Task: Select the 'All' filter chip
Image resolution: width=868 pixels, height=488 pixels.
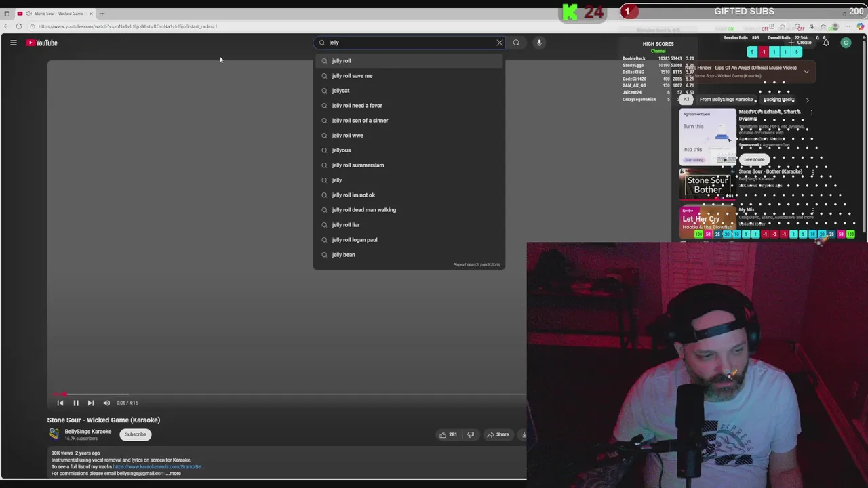Action: (x=686, y=100)
